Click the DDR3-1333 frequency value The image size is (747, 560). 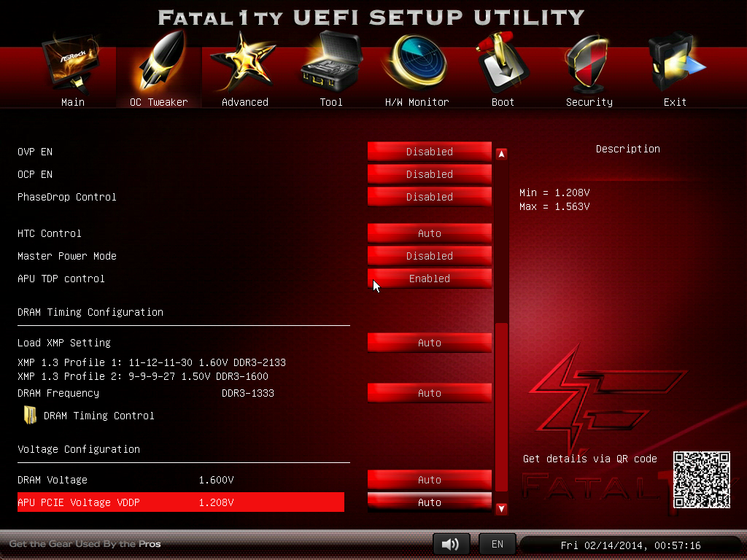(x=248, y=393)
